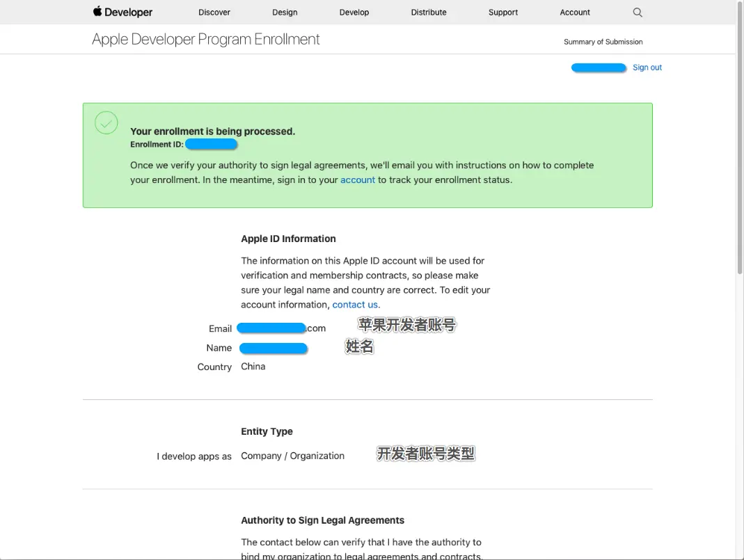The image size is (744, 560).
Task: Click the Country field label
Action: pos(214,367)
